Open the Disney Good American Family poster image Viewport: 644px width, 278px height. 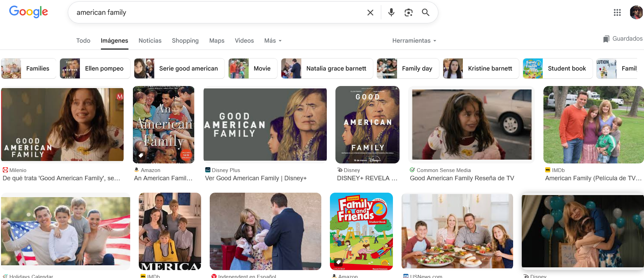(x=367, y=125)
